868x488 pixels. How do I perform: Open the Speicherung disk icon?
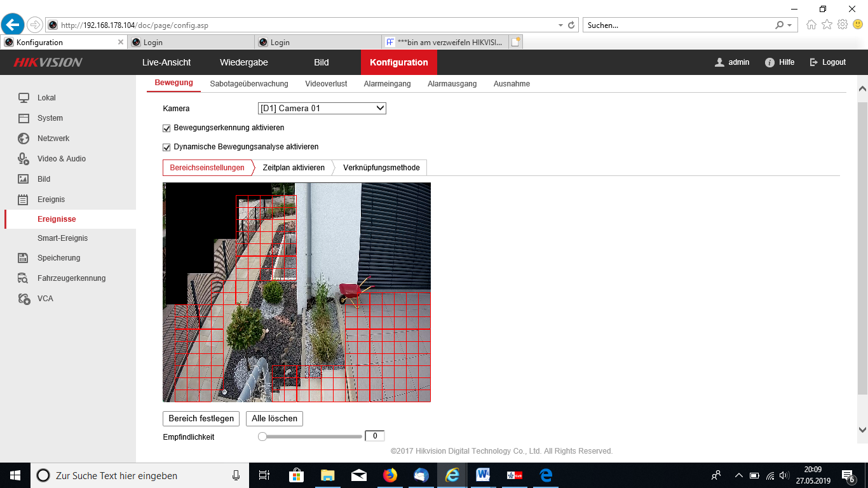24,258
